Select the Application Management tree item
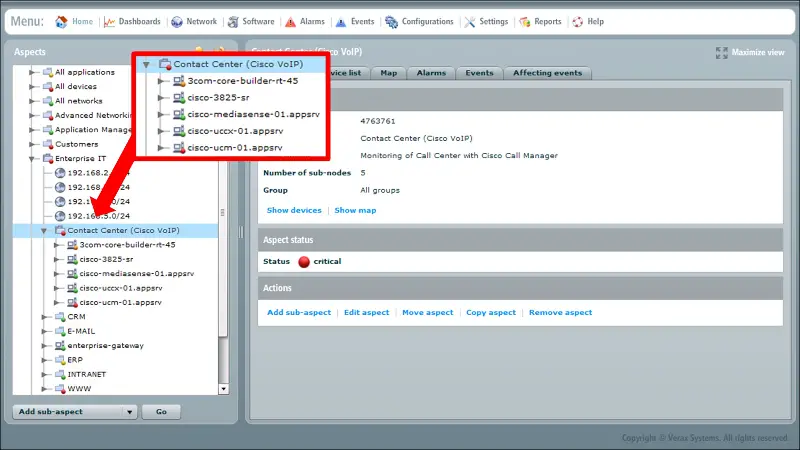The width and height of the screenshot is (800, 450). click(93, 130)
